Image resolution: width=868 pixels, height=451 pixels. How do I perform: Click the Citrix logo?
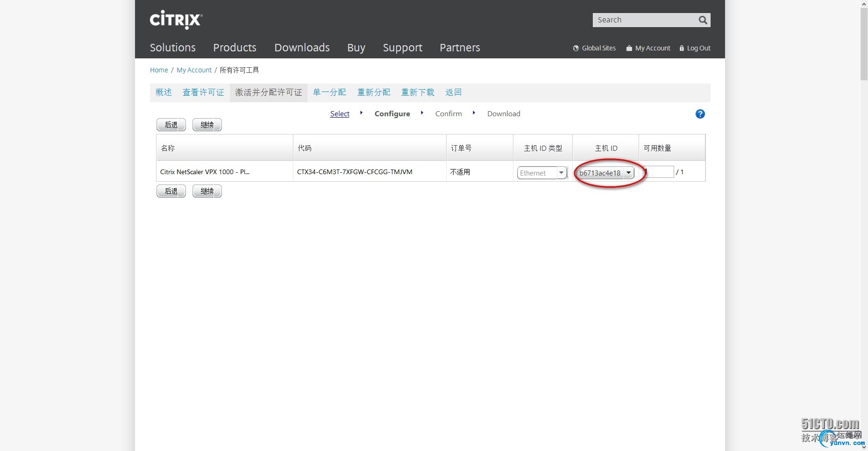[x=176, y=20]
